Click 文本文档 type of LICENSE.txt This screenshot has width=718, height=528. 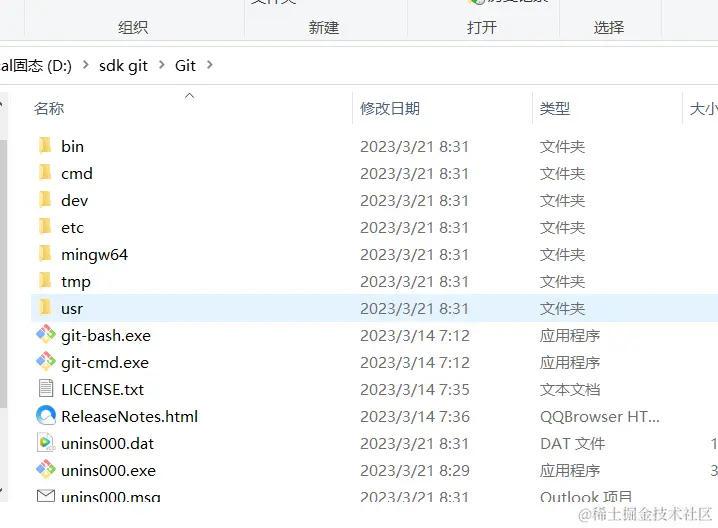tap(570, 390)
